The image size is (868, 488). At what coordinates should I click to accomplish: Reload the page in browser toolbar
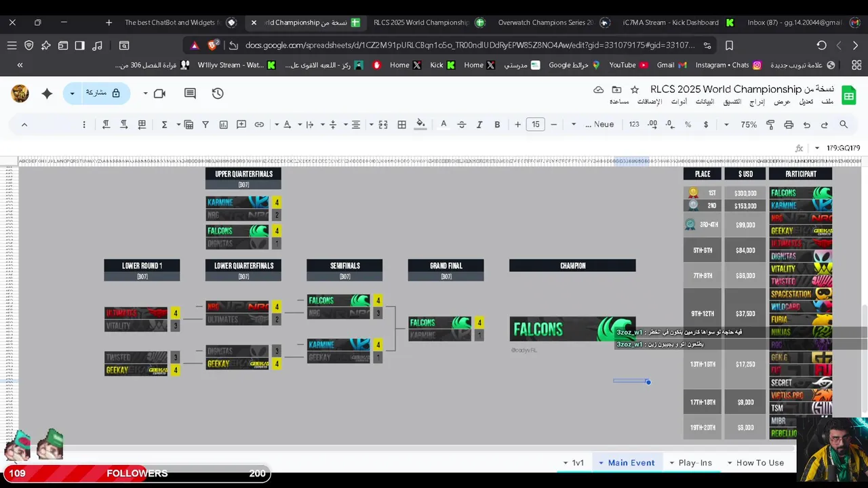[821, 45]
